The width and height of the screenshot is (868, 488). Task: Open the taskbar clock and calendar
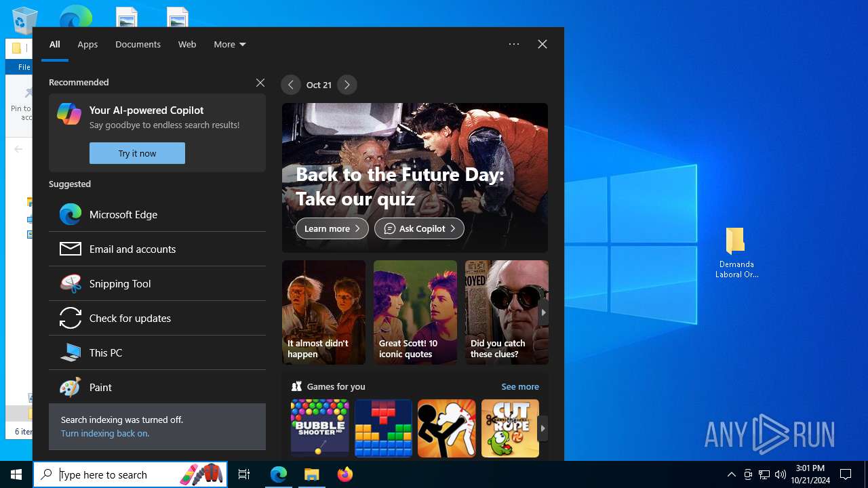click(810, 474)
